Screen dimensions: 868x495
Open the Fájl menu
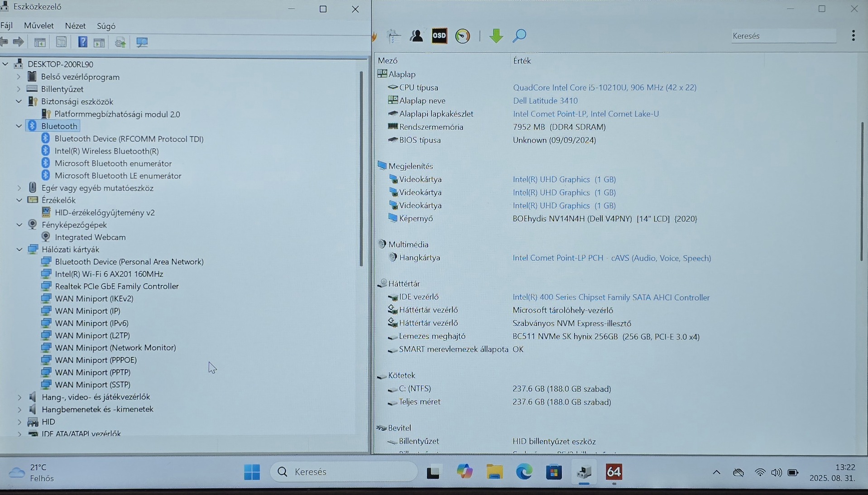click(x=6, y=26)
